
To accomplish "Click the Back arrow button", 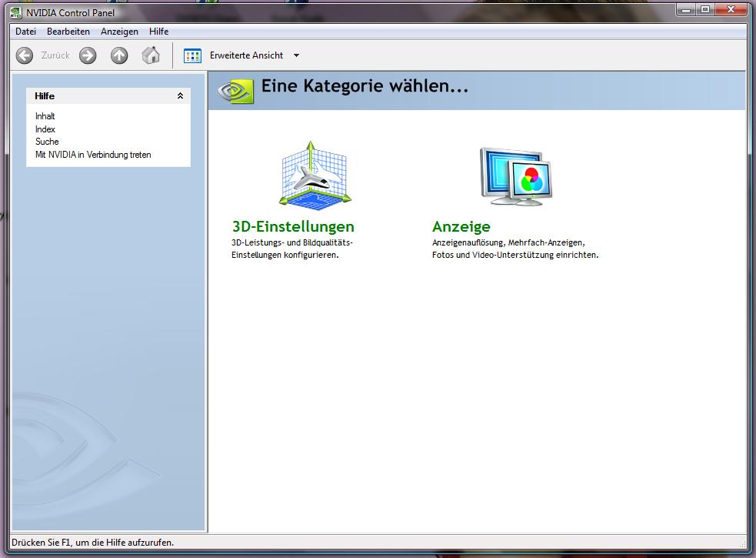I will [24, 55].
